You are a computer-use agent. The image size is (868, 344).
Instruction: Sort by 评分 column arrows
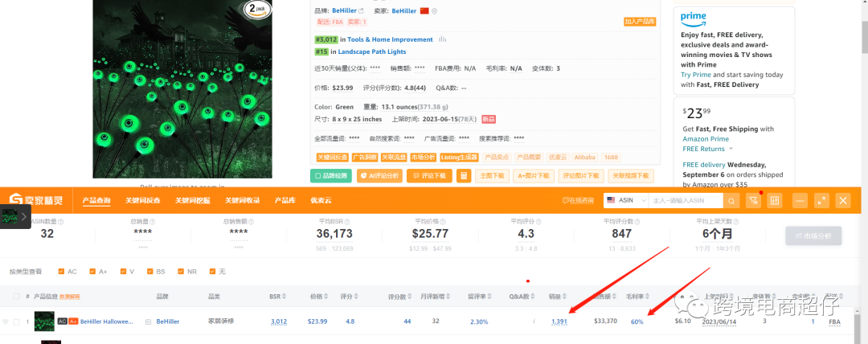click(357, 297)
